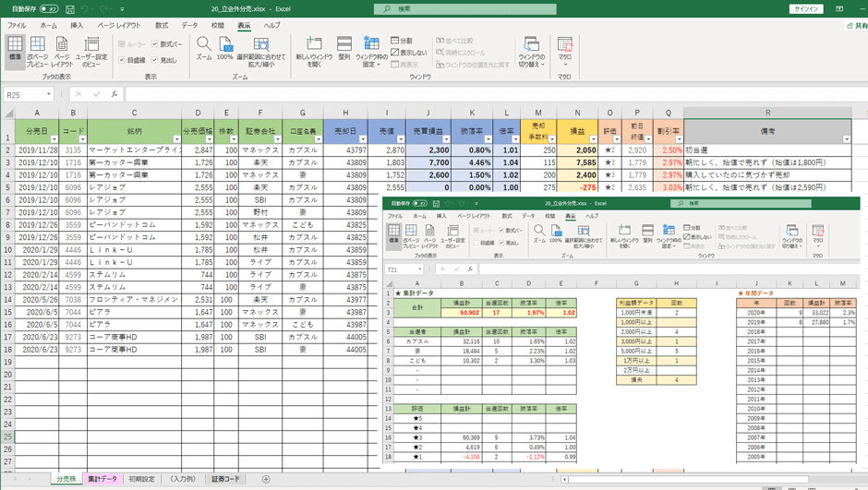
Task: Select the 標準 view icon in top ribbon
Action: click(15, 49)
